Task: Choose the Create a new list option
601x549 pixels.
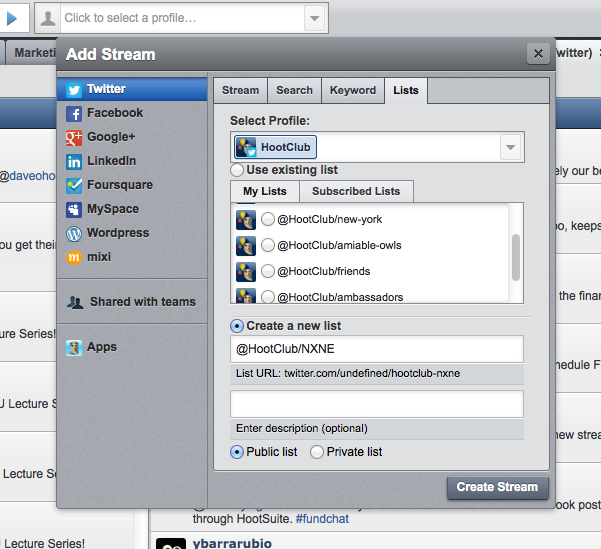Action: [237, 326]
